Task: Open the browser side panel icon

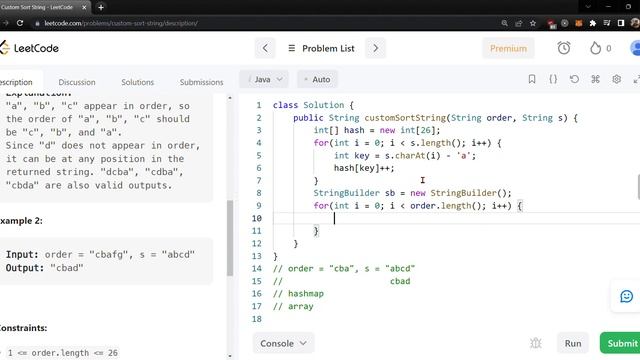Action: click(x=621, y=23)
